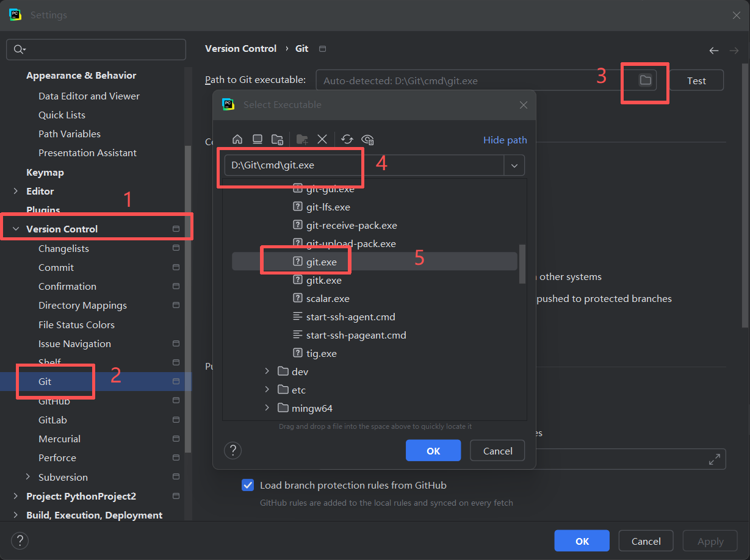Expand the Build, Execution, Deployment group
The width and height of the screenshot is (750, 560).
point(15,515)
